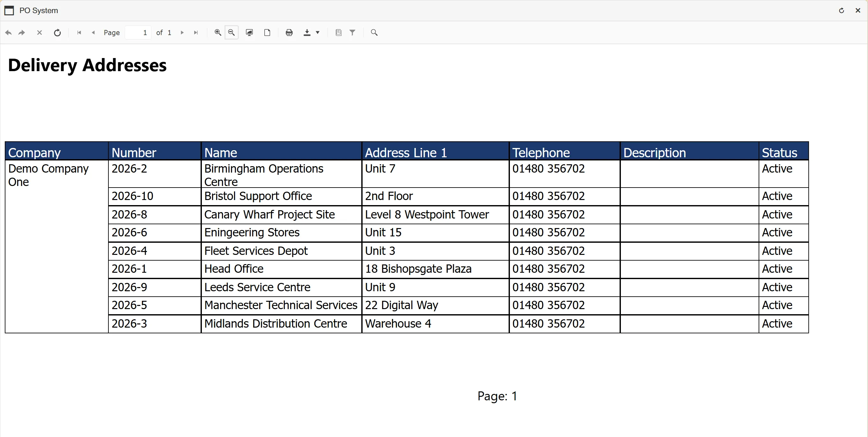Click the 22 Digital Way address cell
868x437 pixels.
[435, 306]
